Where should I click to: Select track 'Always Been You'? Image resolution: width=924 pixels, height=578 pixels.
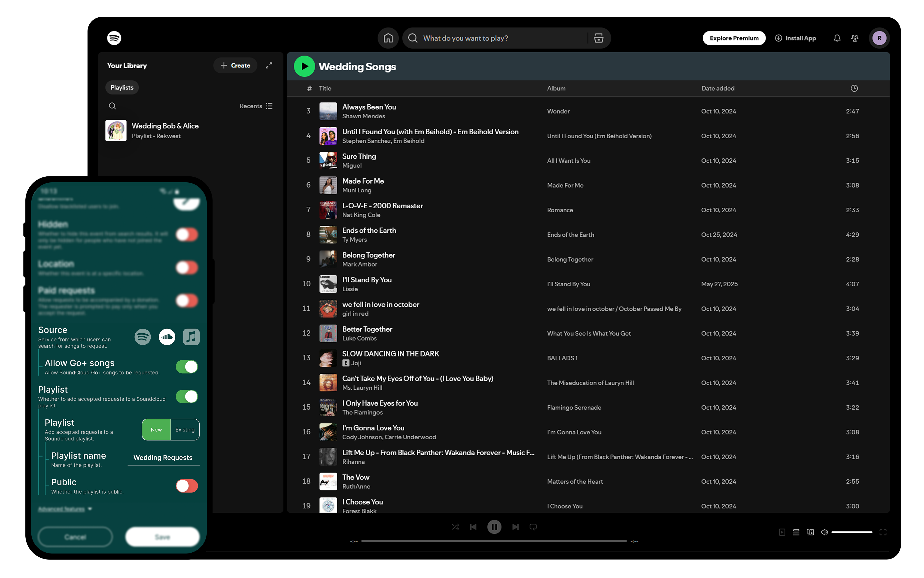coord(369,107)
